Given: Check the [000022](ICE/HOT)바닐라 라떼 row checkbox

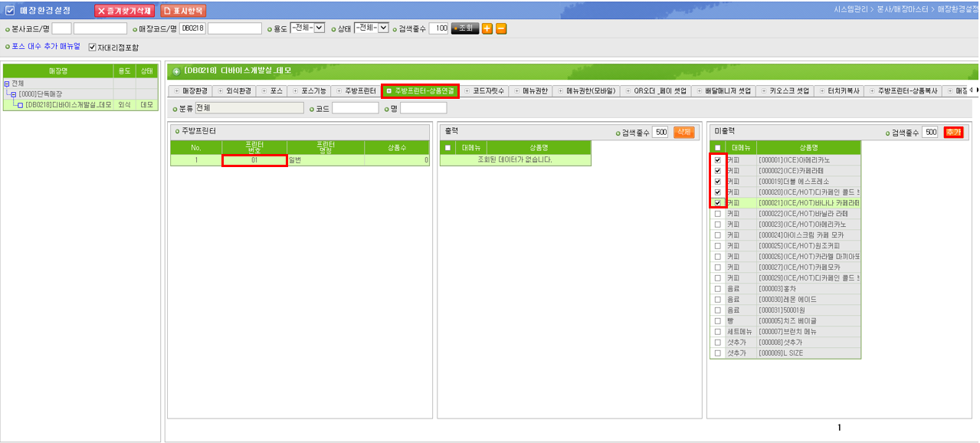Looking at the screenshot, I should click(717, 214).
